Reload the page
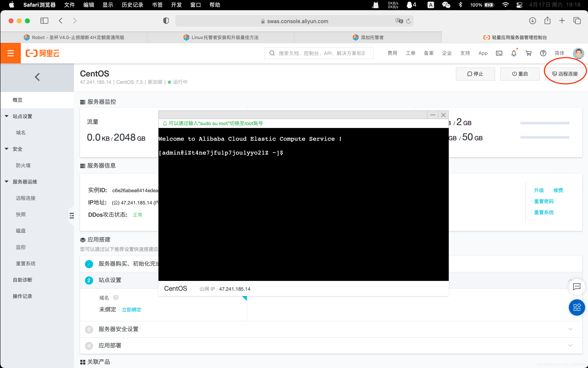This screenshot has height=368, width=588. click(x=409, y=21)
